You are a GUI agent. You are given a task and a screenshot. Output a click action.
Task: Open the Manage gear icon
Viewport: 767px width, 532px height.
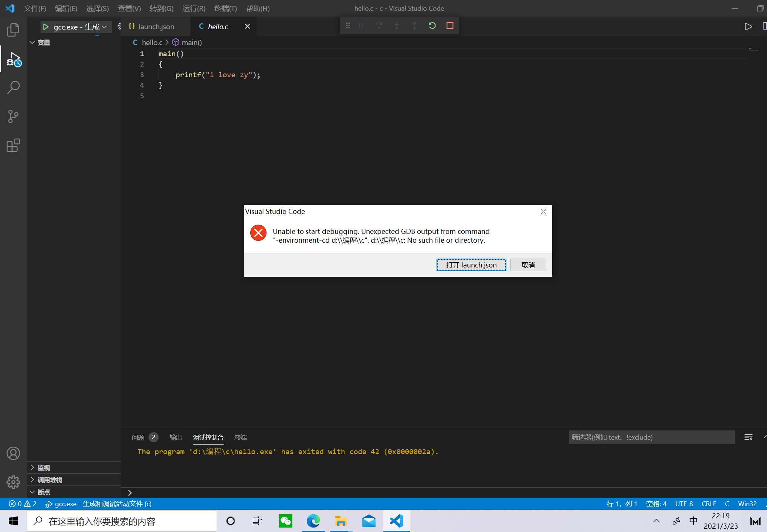point(13,482)
